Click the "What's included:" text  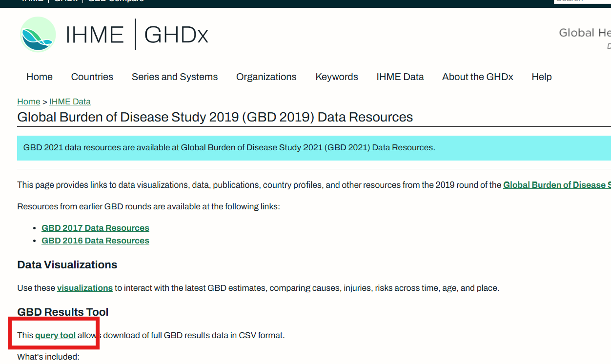point(48,357)
